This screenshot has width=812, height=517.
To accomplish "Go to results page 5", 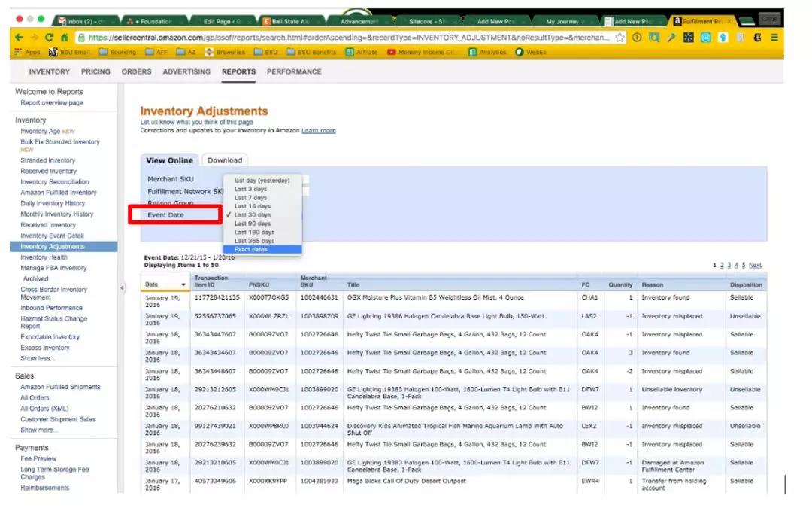I will [x=743, y=265].
